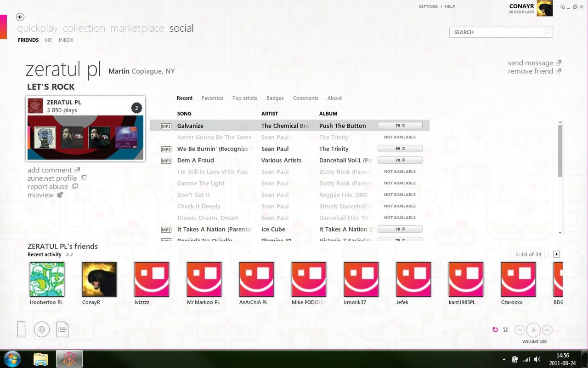Click the system tray volume icon

pos(537,359)
